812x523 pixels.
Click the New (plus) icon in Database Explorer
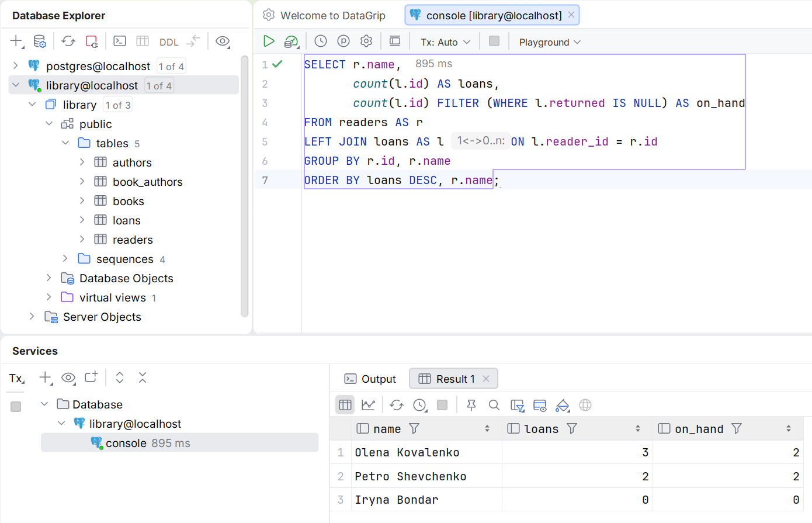16,41
